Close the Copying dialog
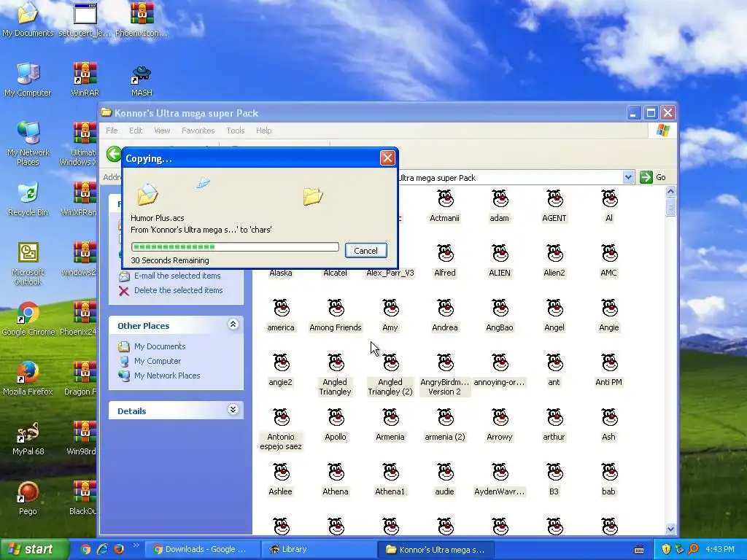 coord(387,158)
